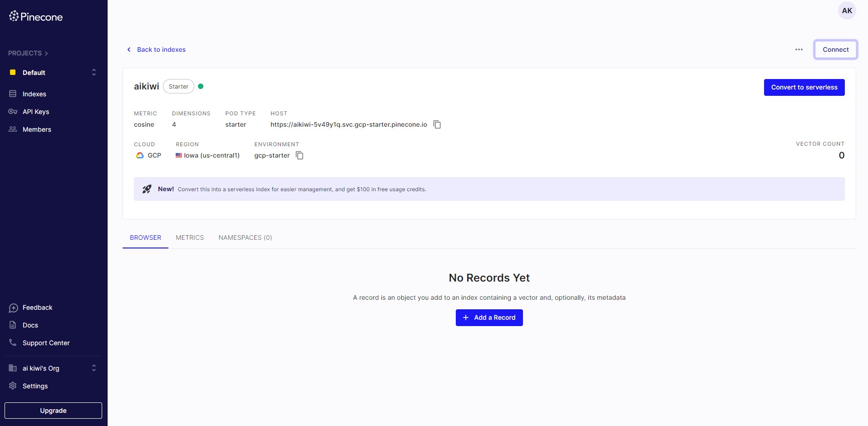Switch to the METRICS tab

pyautogui.click(x=190, y=238)
